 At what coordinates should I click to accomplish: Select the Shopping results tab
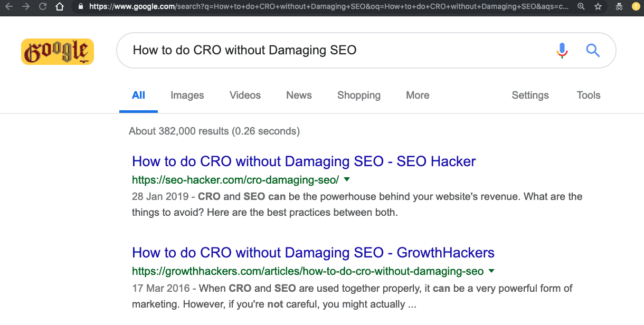point(359,95)
